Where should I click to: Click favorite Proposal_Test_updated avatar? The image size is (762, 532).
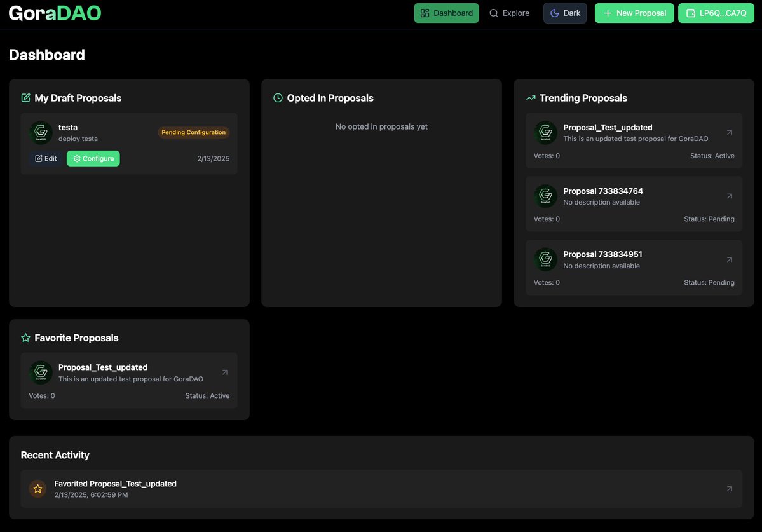(x=41, y=372)
